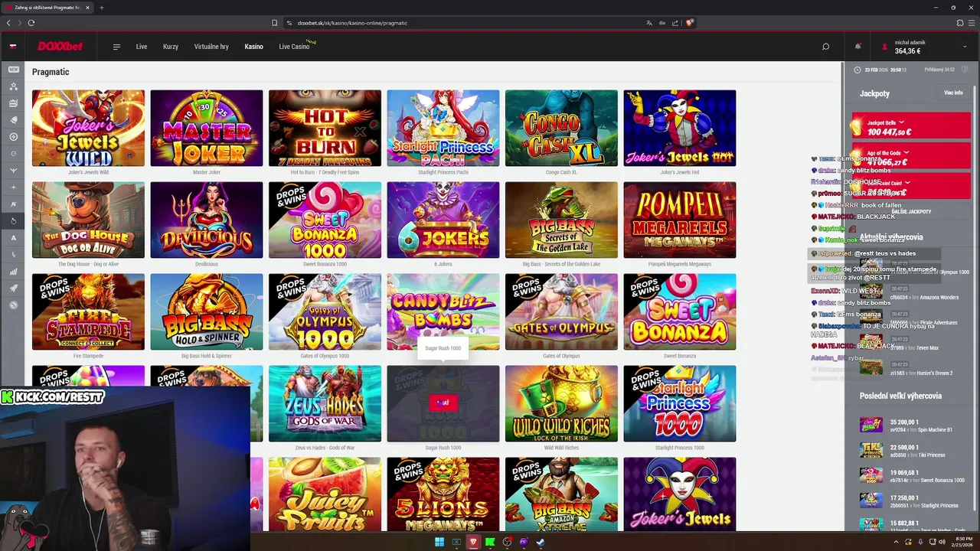Click the Jackpot Bells 100 447,50 € banner
Viewport: 980px width, 551px height.
pos(911,126)
